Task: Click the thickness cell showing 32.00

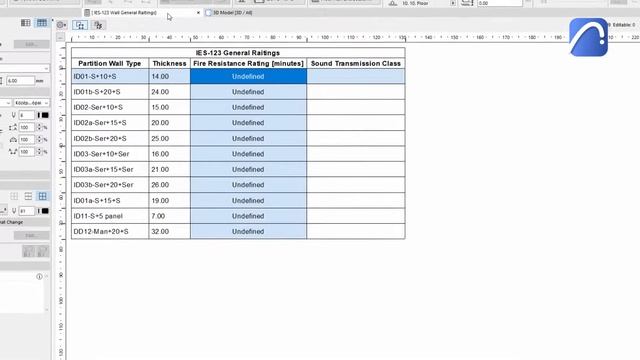Action: [169, 231]
